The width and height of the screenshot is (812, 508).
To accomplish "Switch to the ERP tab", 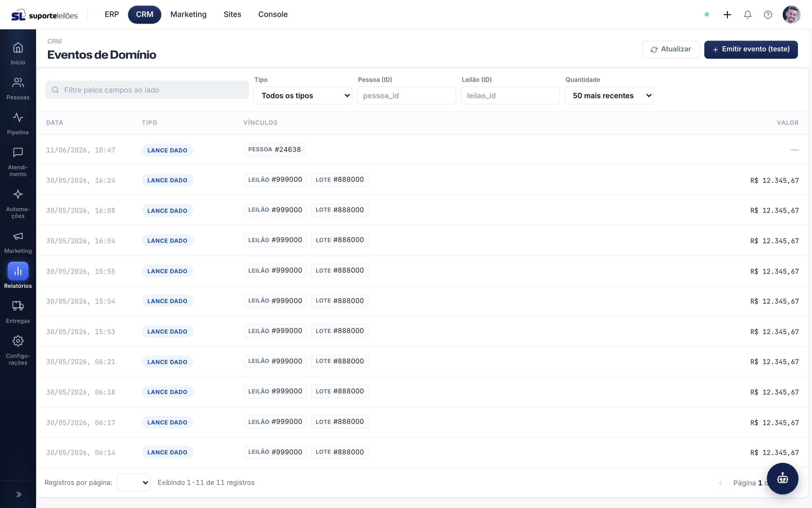I will (112, 14).
